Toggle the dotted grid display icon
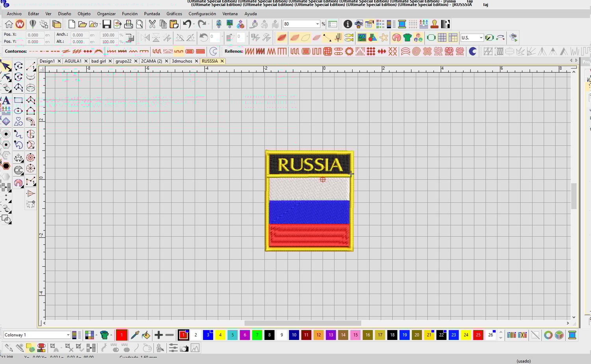 [413, 24]
